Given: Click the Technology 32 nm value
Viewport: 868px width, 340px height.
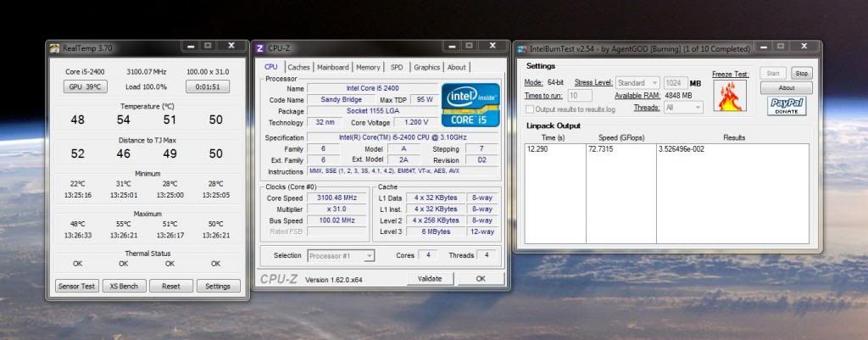Looking at the screenshot, I should [x=326, y=122].
